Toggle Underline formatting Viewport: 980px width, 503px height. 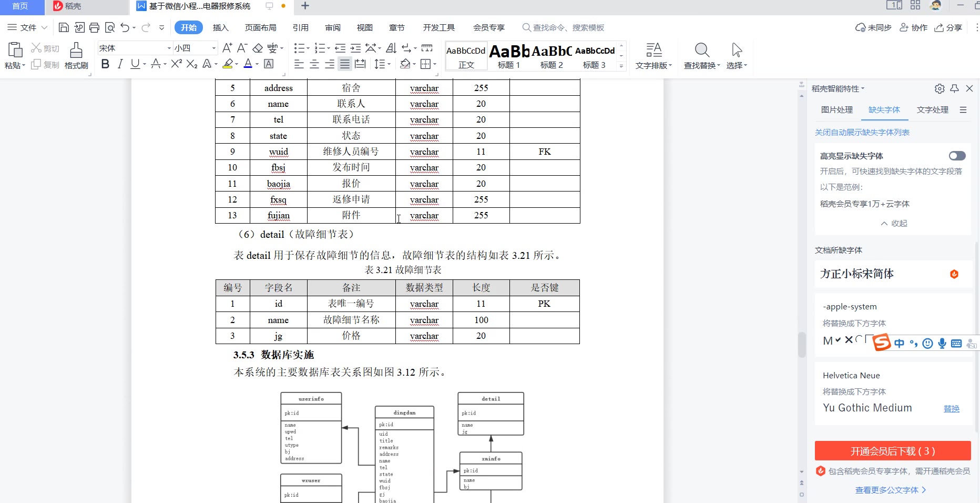pos(135,64)
